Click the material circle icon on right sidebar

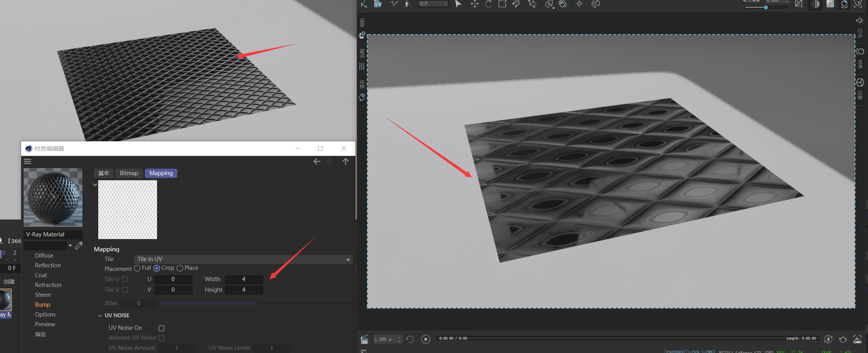(860, 51)
